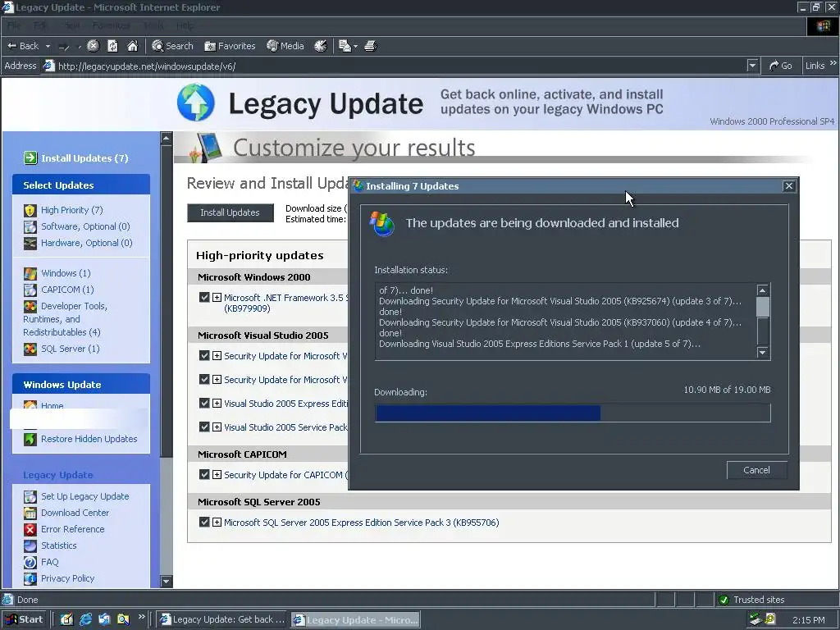840x630 pixels.
Task: Open the Error Reference link
Action: click(x=64, y=529)
